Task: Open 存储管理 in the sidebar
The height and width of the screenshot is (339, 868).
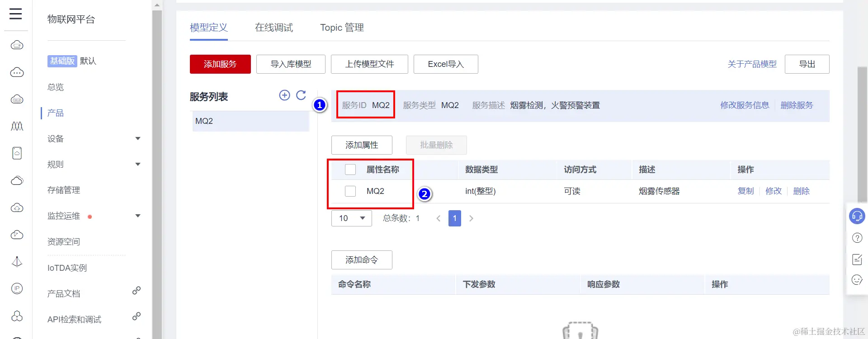Action: [x=64, y=190]
